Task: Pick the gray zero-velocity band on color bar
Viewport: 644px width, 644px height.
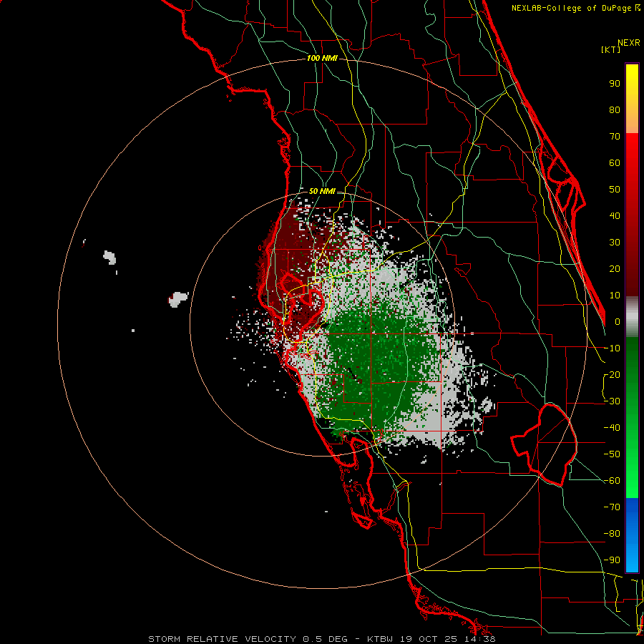Action: (632, 317)
